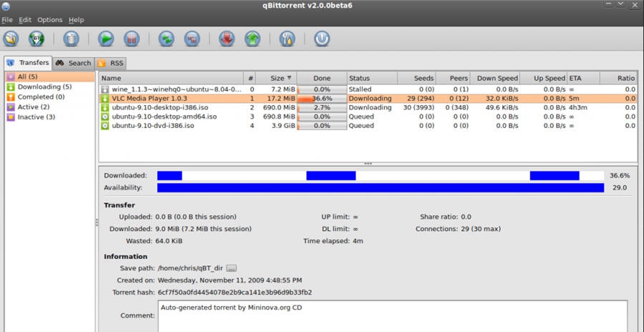
Task: Click the panel splitter handle below torrent list
Action: (x=368, y=164)
